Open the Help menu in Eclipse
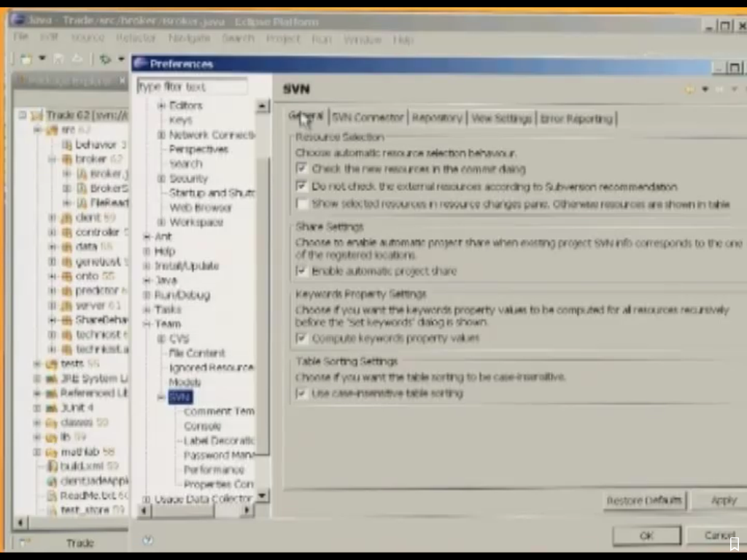747x560 pixels. point(403,39)
